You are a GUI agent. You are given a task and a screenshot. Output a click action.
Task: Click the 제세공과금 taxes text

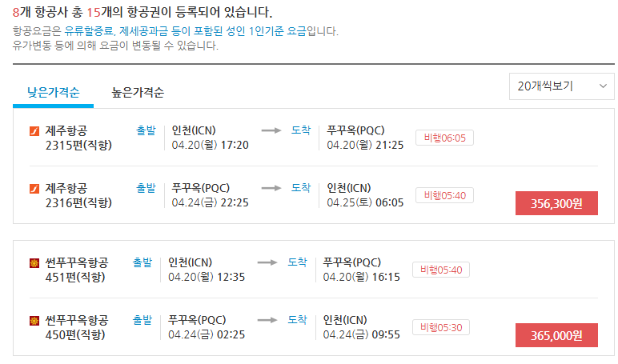[144, 31]
